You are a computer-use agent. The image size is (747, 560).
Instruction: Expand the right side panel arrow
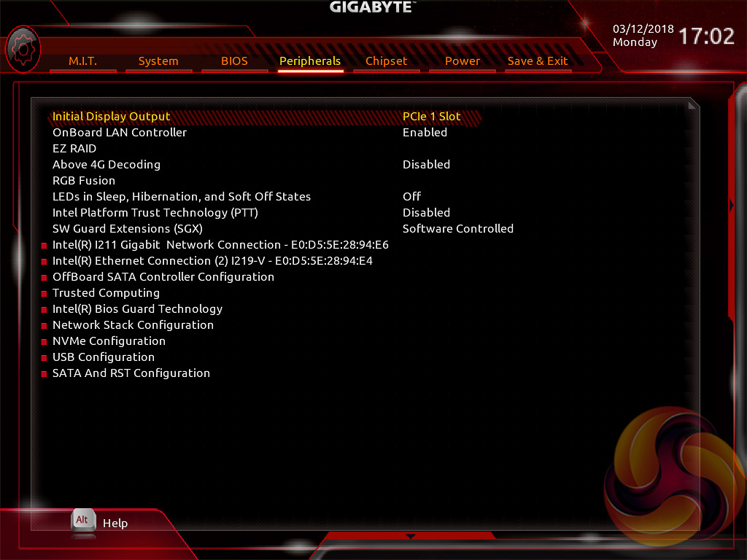(x=732, y=205)
